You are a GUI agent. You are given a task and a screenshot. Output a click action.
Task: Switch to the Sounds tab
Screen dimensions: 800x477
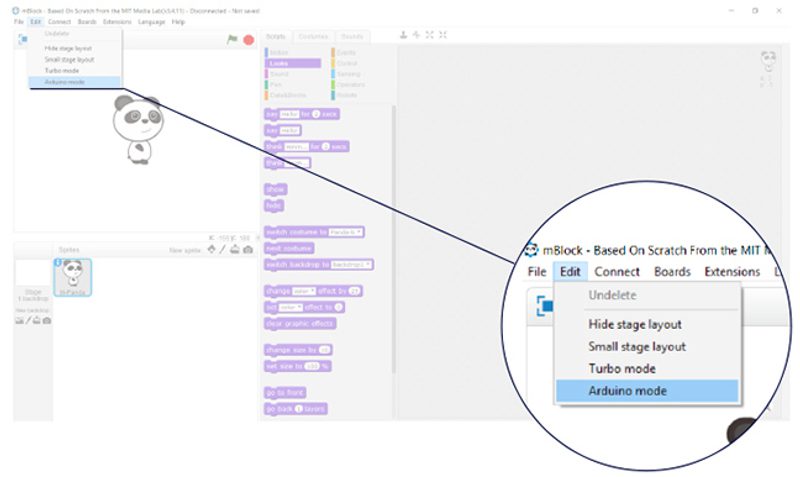coord(352,37)
